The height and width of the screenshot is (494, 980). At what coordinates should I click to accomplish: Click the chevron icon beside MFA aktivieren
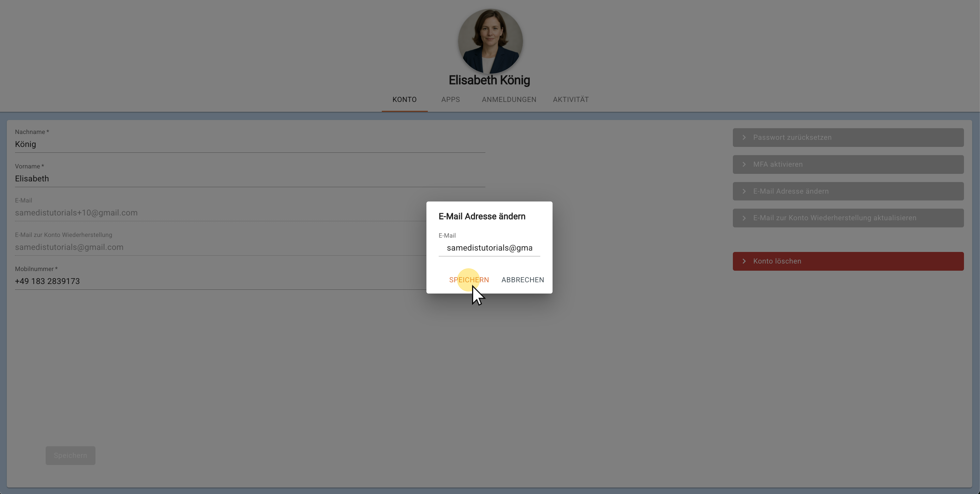pos(744,164)
